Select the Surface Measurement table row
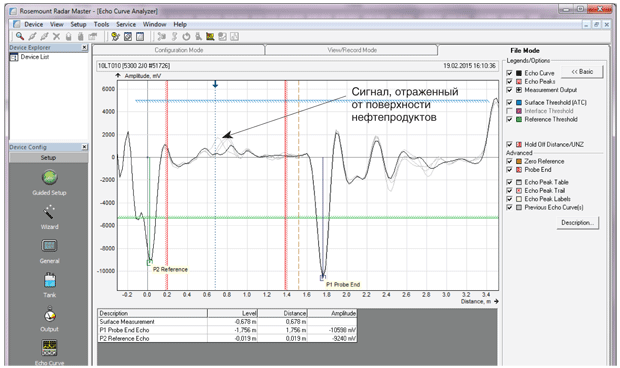 click(x=227, y=322)
